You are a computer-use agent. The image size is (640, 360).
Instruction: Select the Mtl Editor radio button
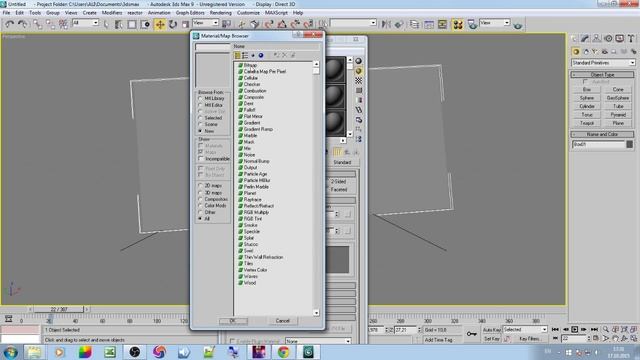point(200,105)
